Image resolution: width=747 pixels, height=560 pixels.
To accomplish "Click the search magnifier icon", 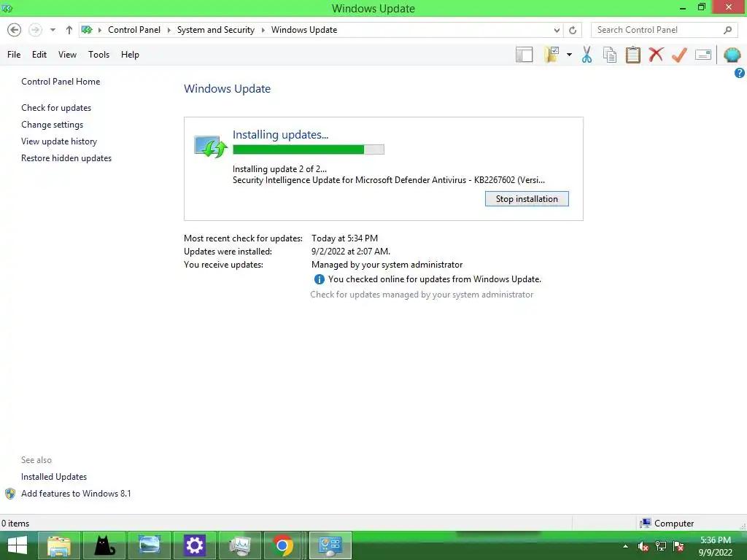I will [727, 30].
